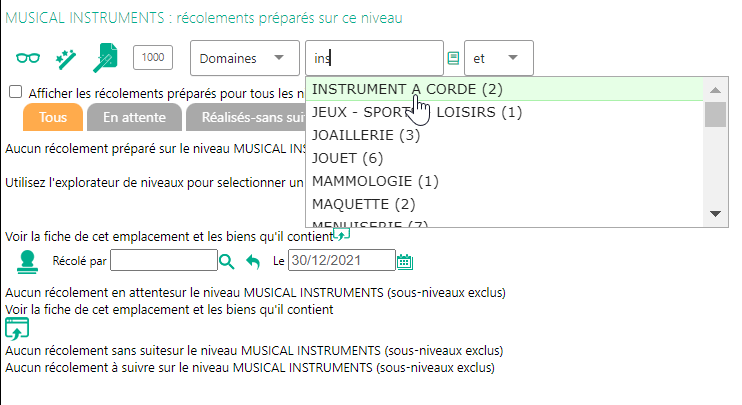Click the magnifier next to Récolé par
This screenshot has width=742, height=405.
227,262
